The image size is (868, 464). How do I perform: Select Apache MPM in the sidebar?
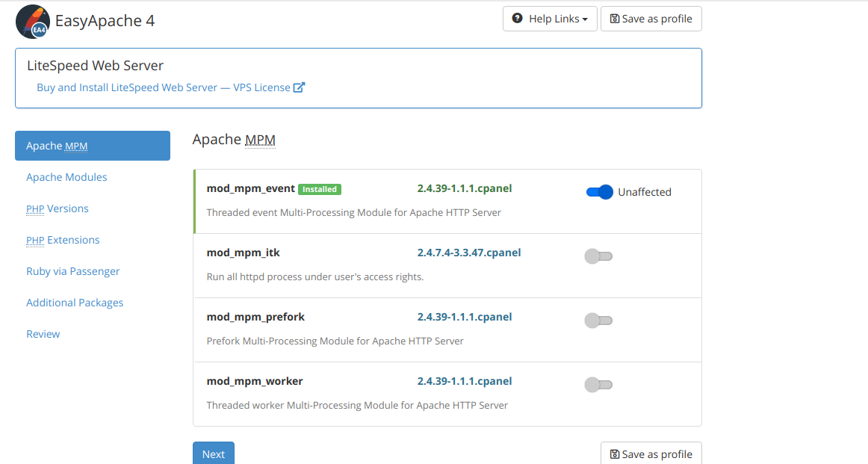[x=93, y=146]
